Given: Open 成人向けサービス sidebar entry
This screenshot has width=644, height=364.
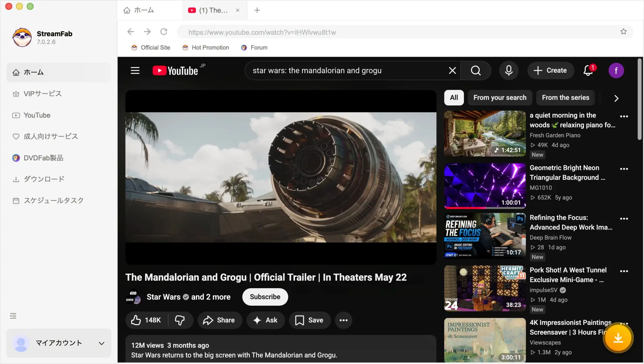Looking at the screenshot, I should [x=59, y=136].
